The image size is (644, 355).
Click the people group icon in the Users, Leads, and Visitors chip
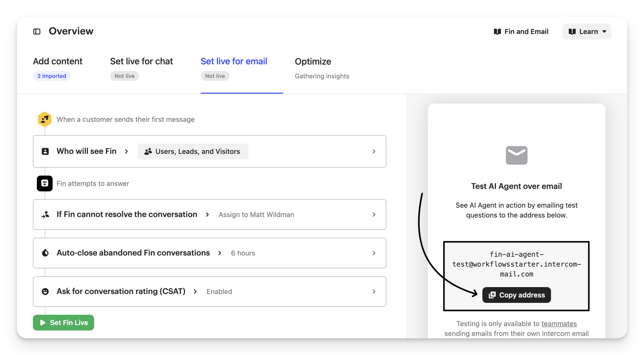pyautogui.click(x=148, y=151)
